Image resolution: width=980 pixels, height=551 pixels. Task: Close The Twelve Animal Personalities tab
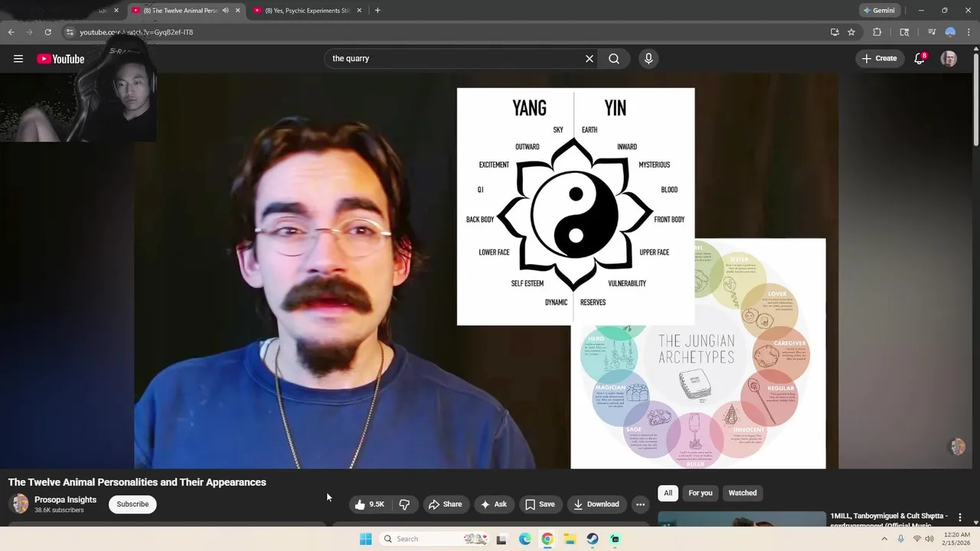pyautogui.click(x=237, y=11)
